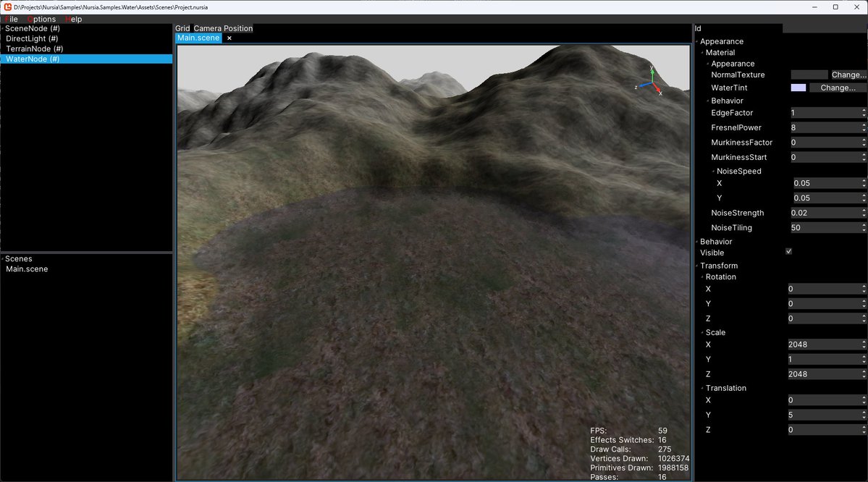Toggle the Visible checkbox under Behavior

click(x=787, y=251)
